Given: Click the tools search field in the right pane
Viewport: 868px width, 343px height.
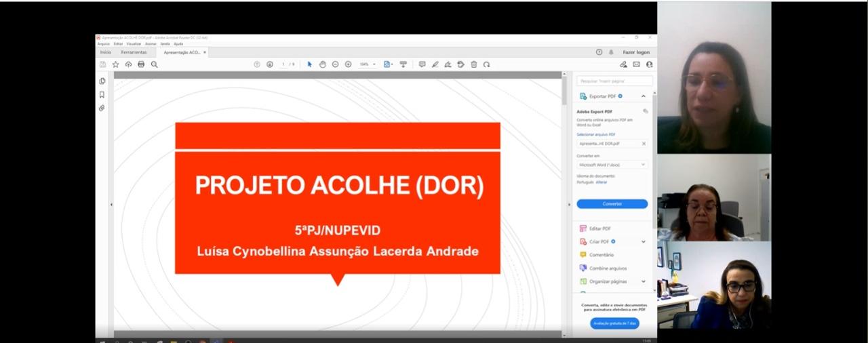Looking at the screenshot, I should click(x=614, y=81).
